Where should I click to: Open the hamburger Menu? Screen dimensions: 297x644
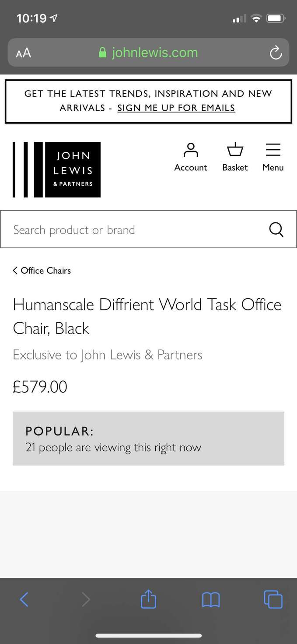pyautogui.click(x=273, y=157)
